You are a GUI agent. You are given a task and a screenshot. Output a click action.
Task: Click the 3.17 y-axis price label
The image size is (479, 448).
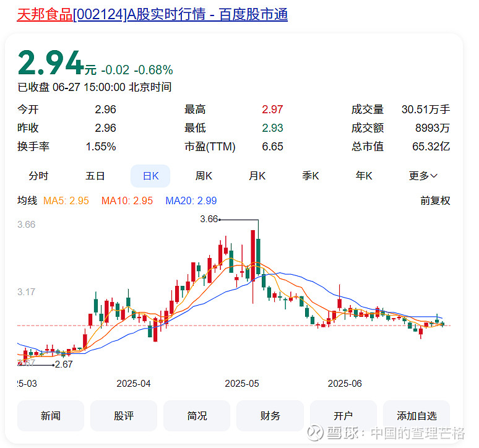pos(26,292)
